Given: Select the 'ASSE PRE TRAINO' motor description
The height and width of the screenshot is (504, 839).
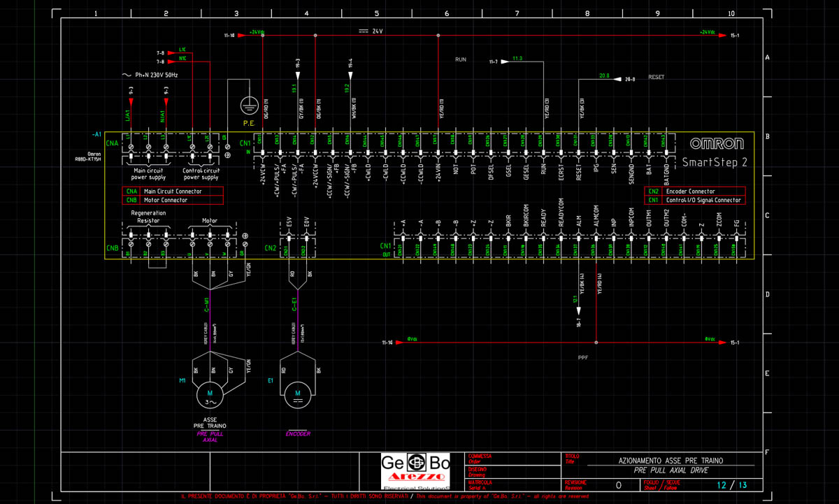Looking at the screenshot, I should tap(209, 423).
